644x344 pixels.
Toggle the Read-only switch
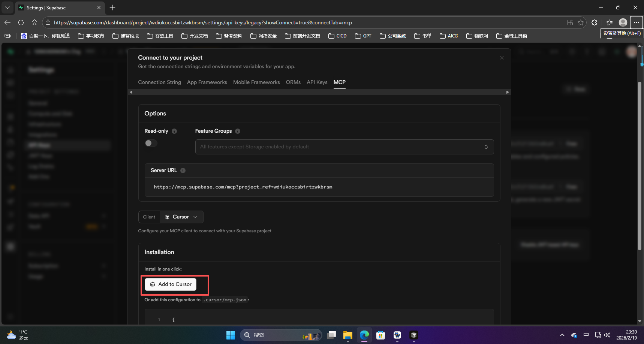(x=151, y=143)
